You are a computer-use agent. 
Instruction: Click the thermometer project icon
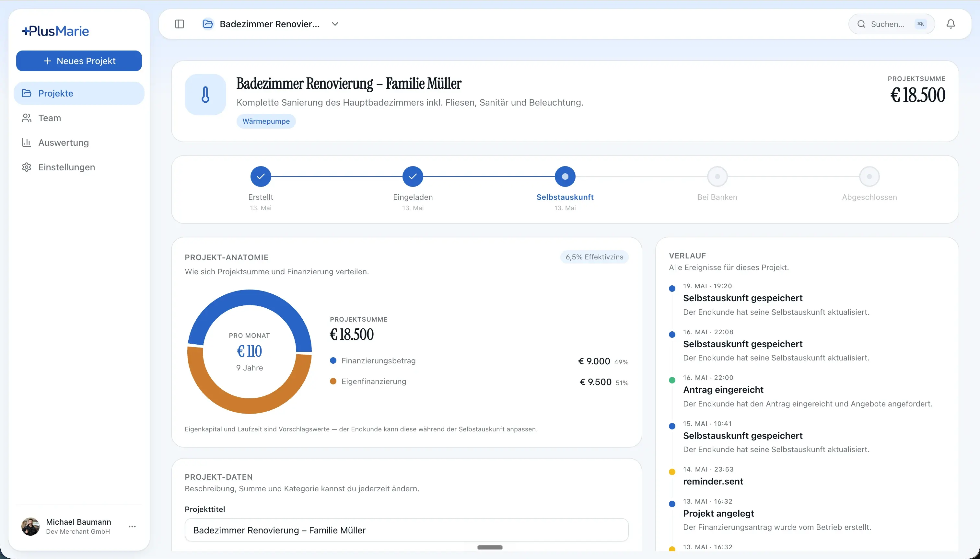tap(205, 95)
